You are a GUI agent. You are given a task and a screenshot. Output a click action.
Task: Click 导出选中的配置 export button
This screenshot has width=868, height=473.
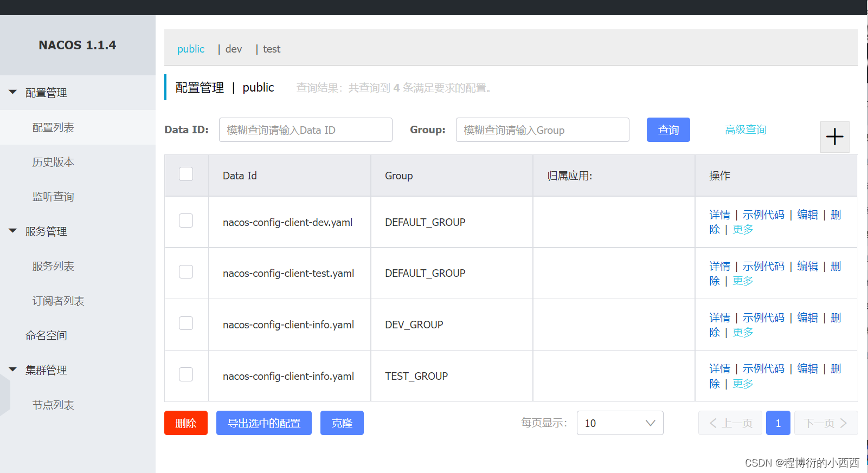click(x=264, y=423)
